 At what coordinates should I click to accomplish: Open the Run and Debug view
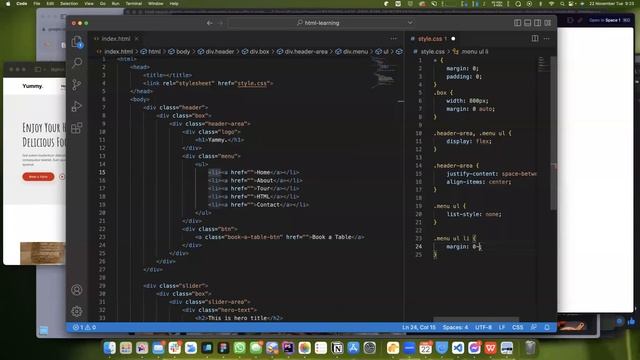coord(77,107)
